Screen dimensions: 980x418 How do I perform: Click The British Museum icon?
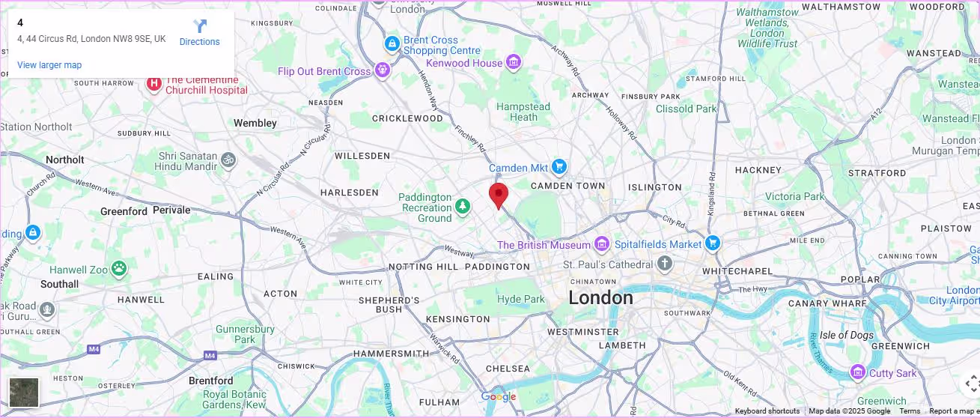pos(601,244)
